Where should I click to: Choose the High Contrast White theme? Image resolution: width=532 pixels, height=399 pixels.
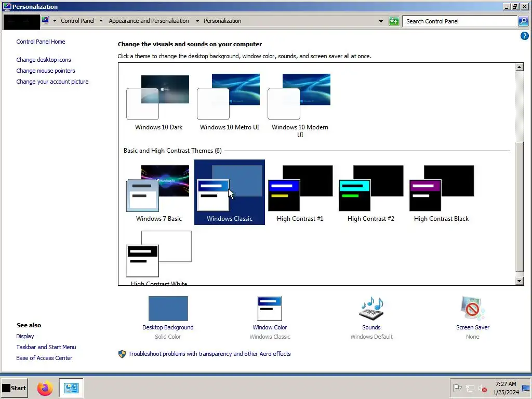(x=158, y=257)
